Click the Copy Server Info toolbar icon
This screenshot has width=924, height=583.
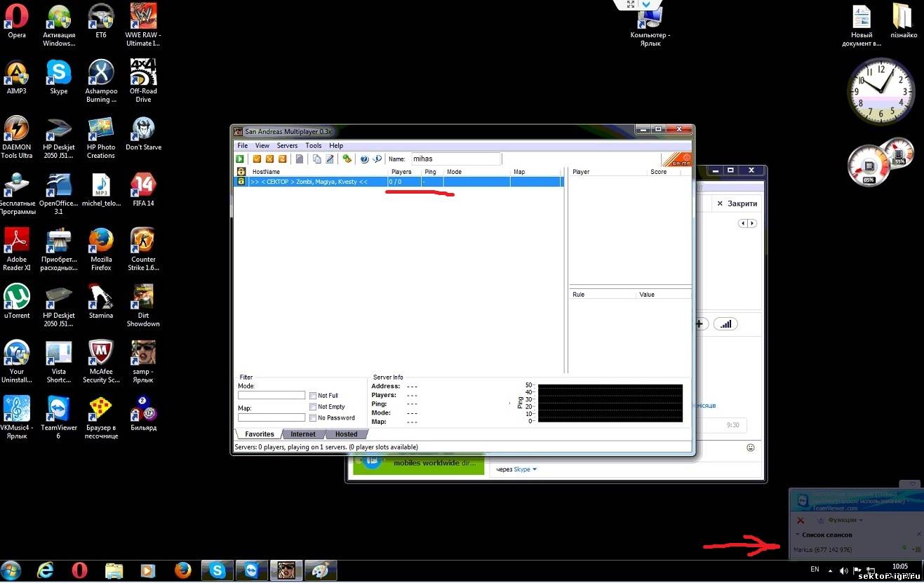click(316, 159)
